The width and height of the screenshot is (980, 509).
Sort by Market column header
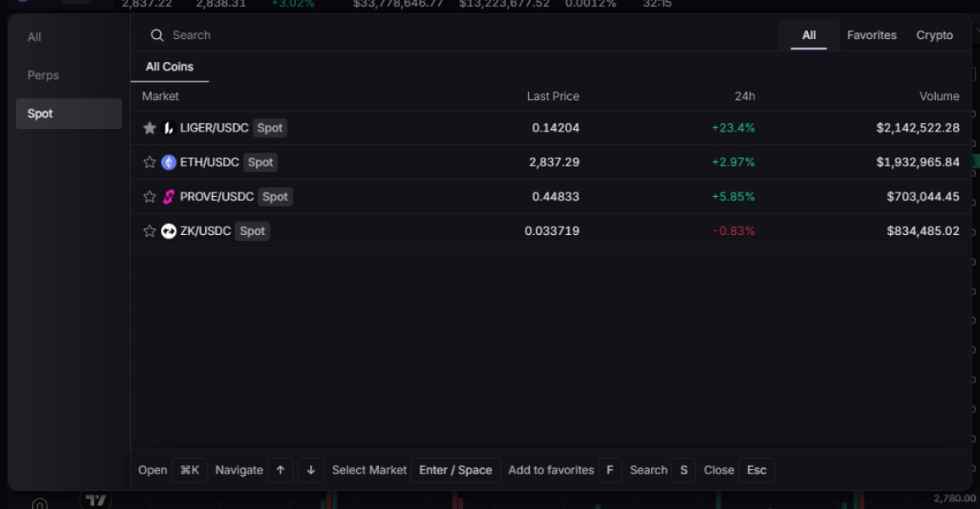[160, 97]
